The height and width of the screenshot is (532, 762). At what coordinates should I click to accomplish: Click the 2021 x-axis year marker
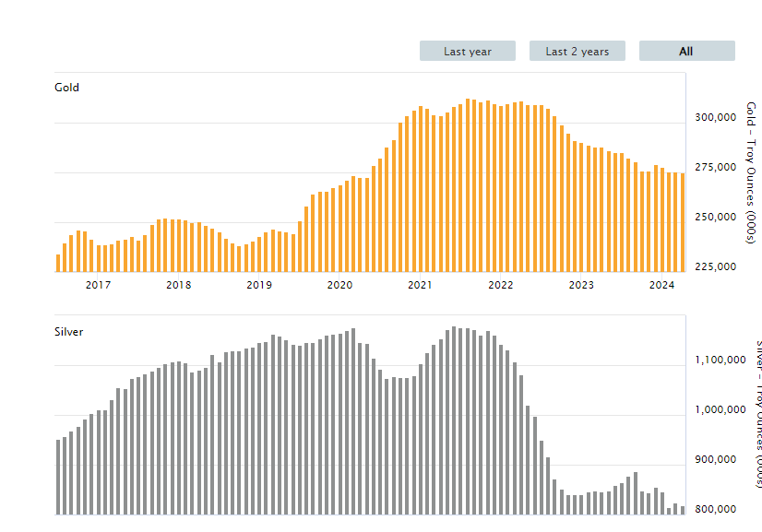click(x=421, y=285)
